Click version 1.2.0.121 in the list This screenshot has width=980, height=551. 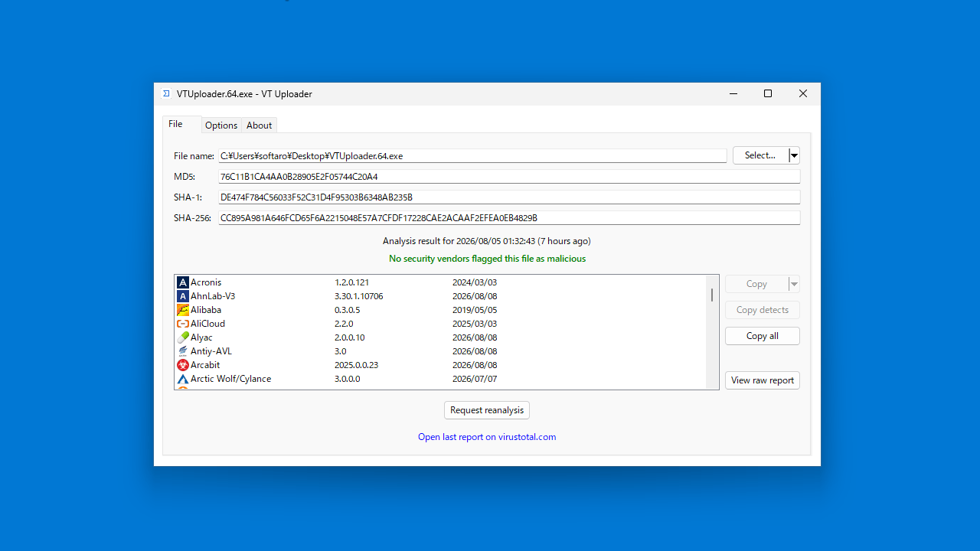pos(351,282)
